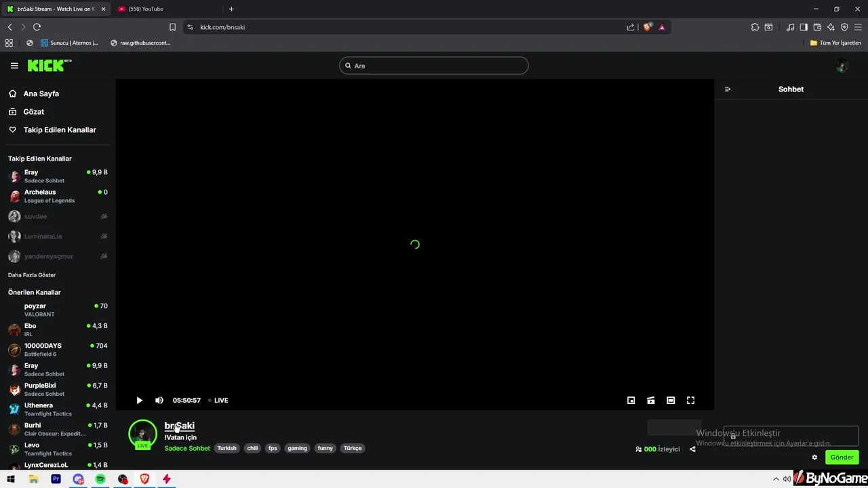Select the funny tag

click(x=325, y=448)
